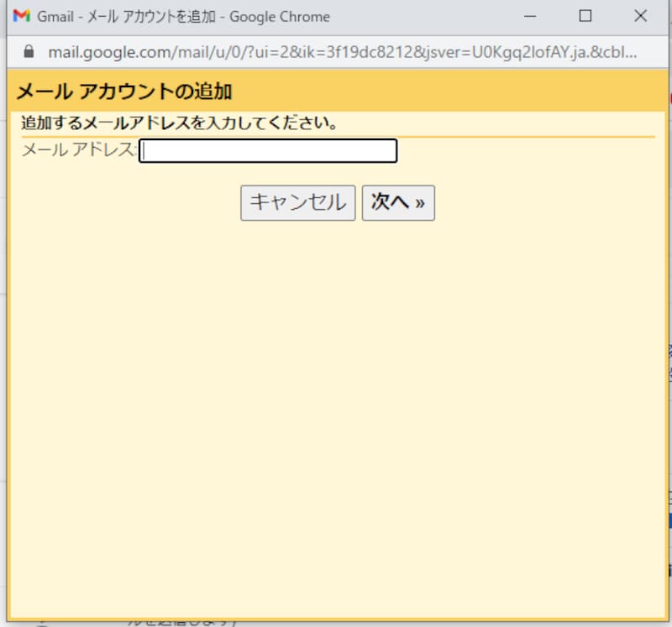Click the メール アドレス label

click(x=79, y=150)
